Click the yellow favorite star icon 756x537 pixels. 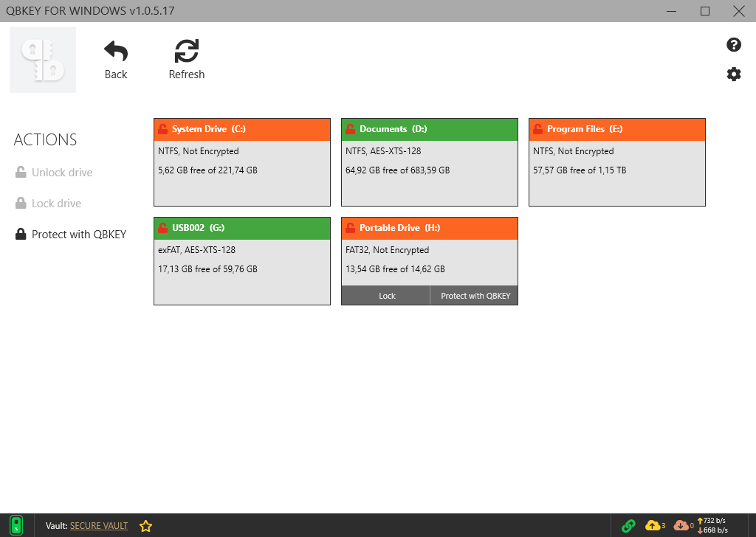point(145,526)
